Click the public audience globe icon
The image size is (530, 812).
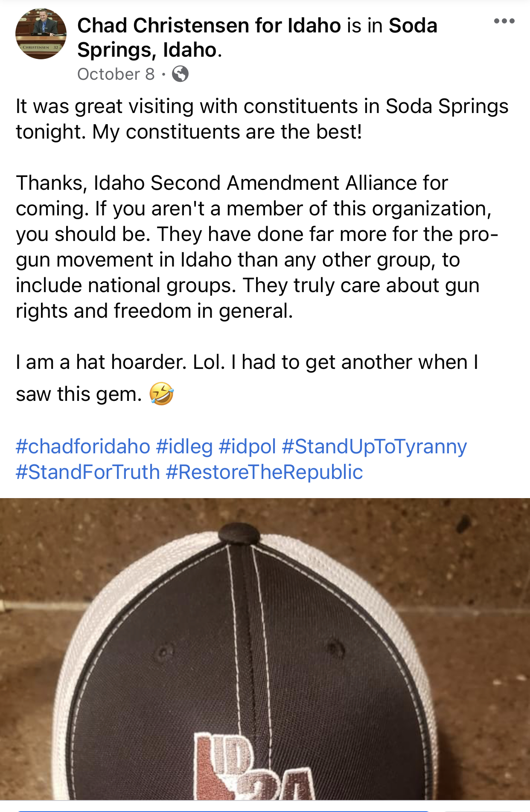click(x=180, y=74)
